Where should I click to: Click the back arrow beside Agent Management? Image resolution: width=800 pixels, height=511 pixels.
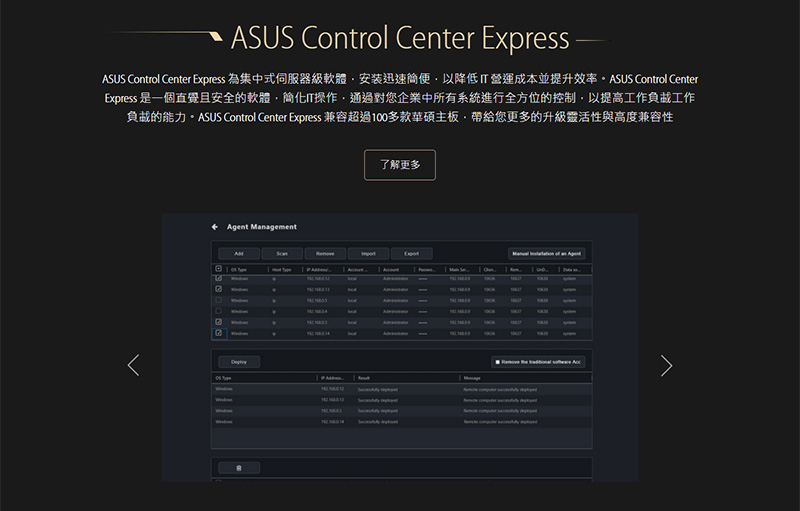(215, 227)
